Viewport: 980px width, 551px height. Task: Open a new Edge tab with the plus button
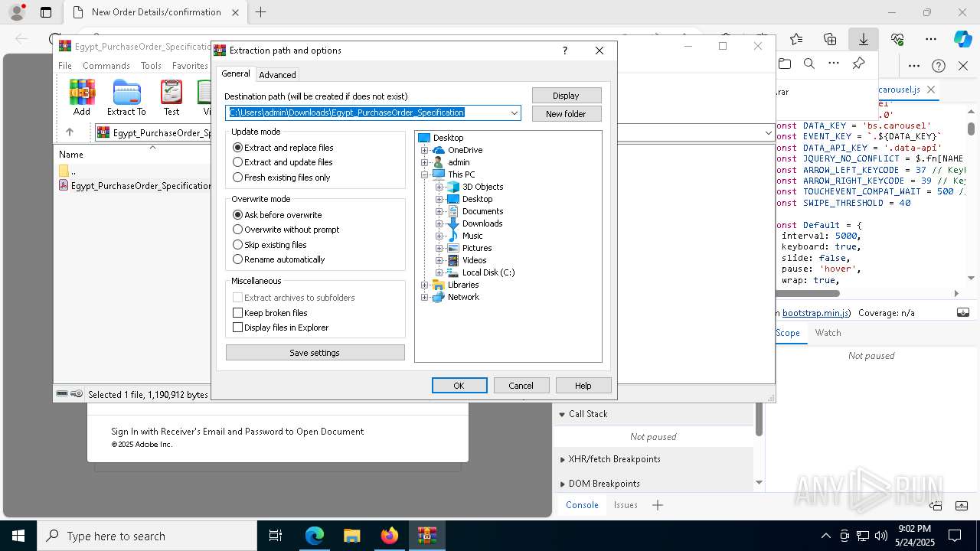260,12
